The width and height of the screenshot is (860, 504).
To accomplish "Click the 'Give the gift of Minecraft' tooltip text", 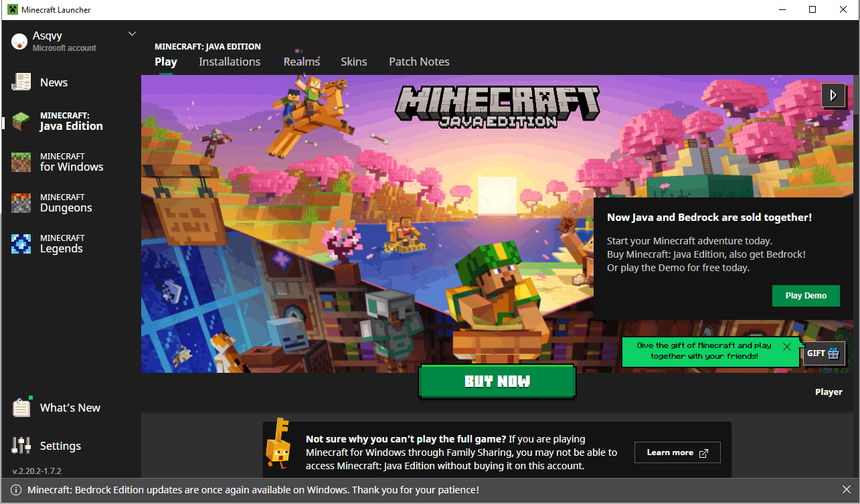I will point(704,351).
